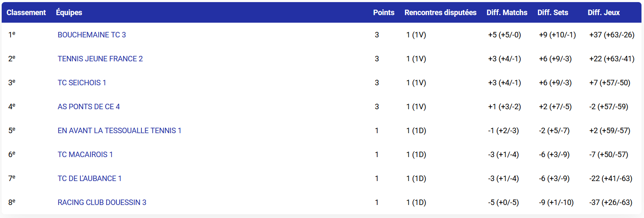Click the -5 (+0/-5) match difference cell
This screenshot has height=218, width=644.
point(503,202)
